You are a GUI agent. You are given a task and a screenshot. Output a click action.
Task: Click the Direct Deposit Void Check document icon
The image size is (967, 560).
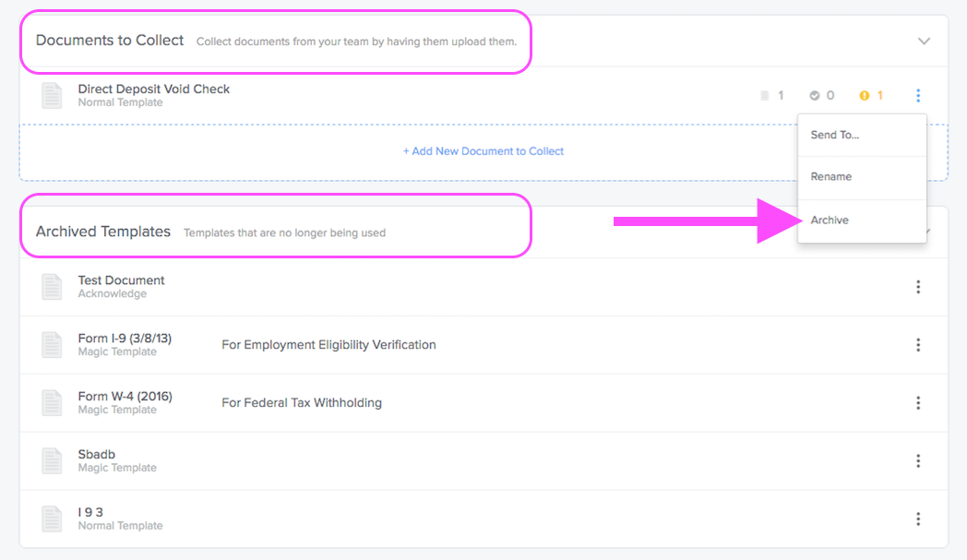[52, 96]
